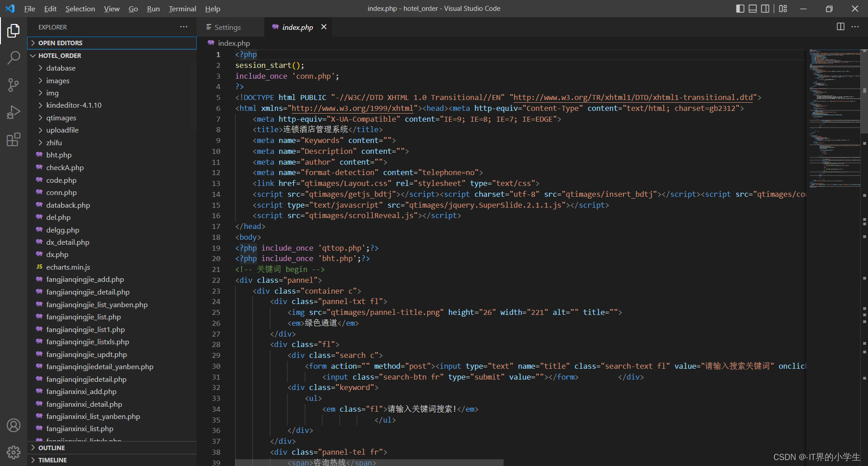Viewport: 868px width, 466px height.
Task: Follow the xhtml1-transitional.dtd URL link
Action: tap(633, 97)
